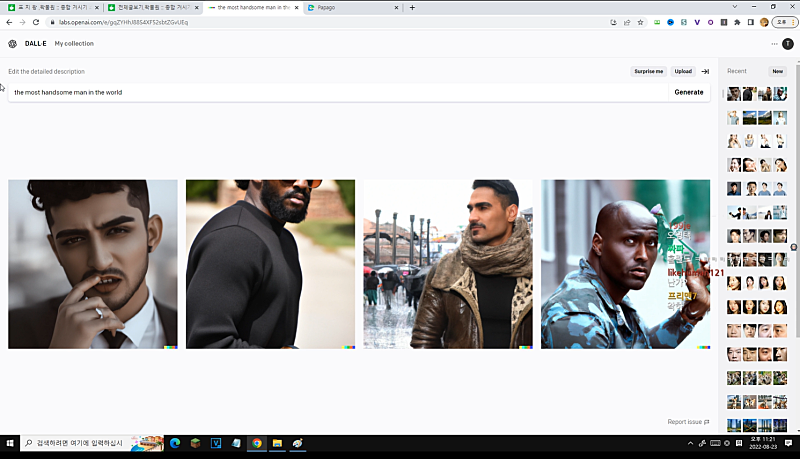Open the three-dot more options menu
This screenshot has width=800, height=459.
[774, 44]
